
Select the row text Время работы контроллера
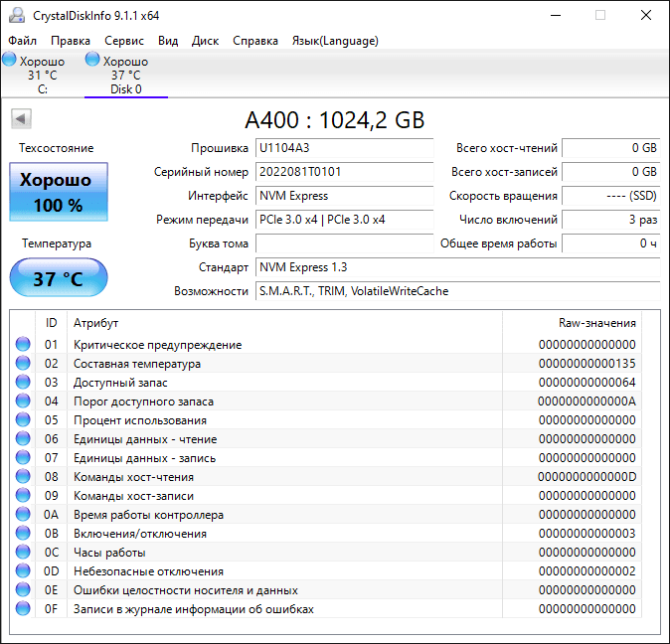[149, 515]
